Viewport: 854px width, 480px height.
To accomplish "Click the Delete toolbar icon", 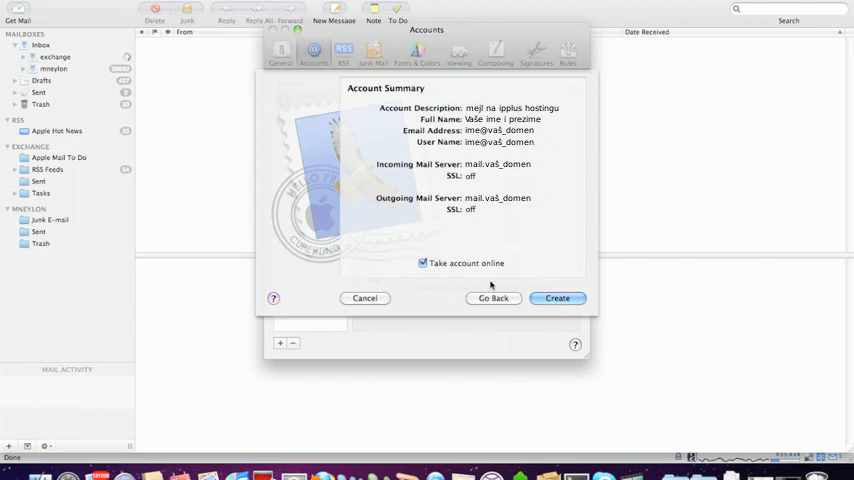I will tap(155, 9).
